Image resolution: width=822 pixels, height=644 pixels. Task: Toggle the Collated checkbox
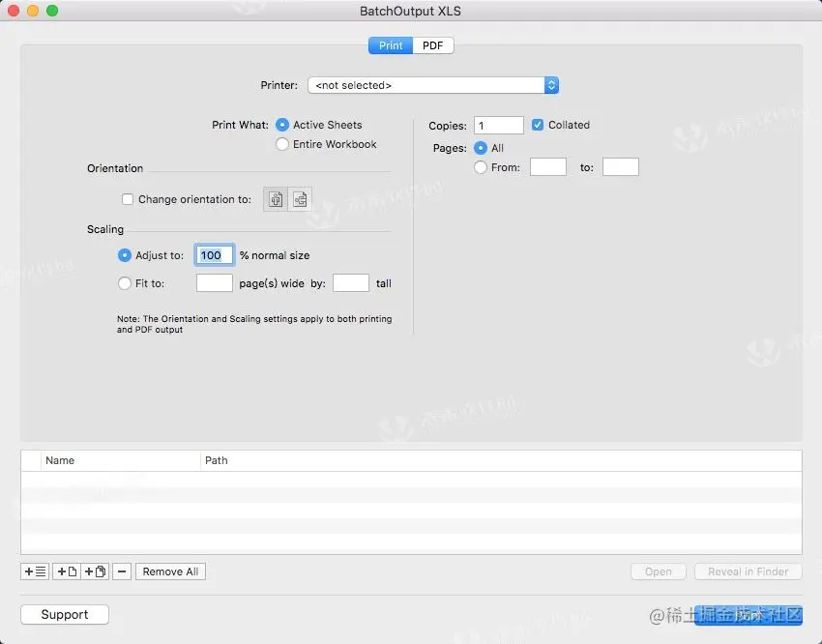(538, 125)
